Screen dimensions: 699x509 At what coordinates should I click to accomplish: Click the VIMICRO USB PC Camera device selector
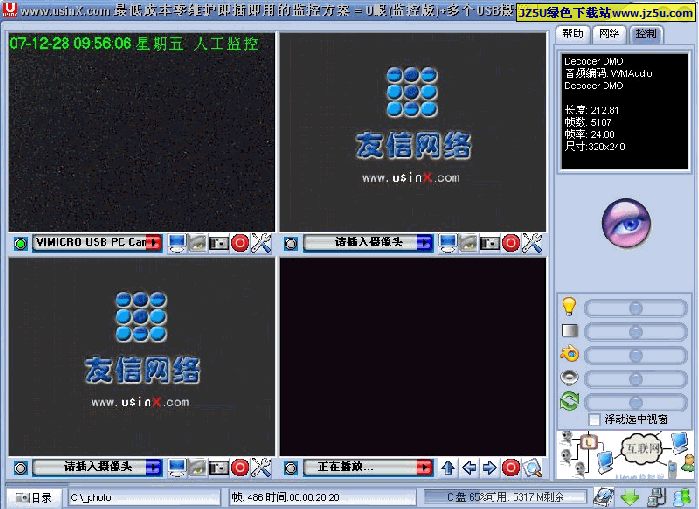point(97,243)
